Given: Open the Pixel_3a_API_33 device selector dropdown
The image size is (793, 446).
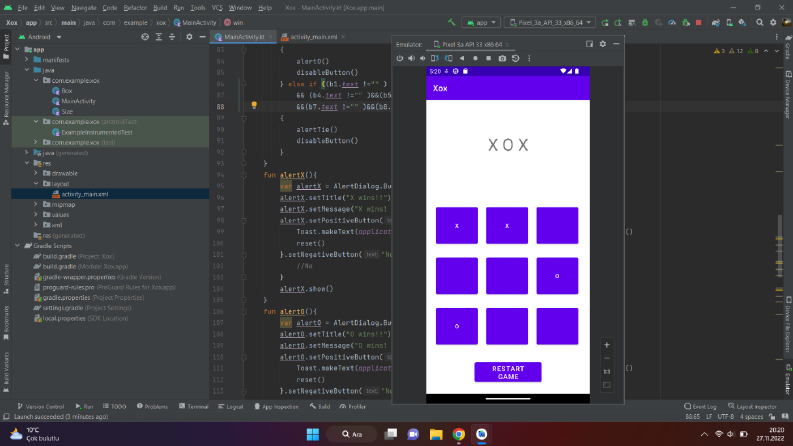Looking at the screenshot, I should point(550,22).
